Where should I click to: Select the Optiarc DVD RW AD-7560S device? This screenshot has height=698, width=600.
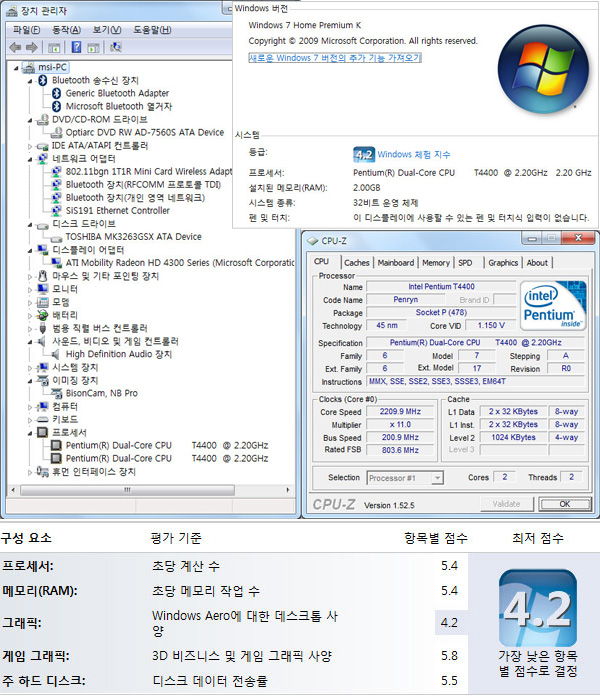pos(145,132)
